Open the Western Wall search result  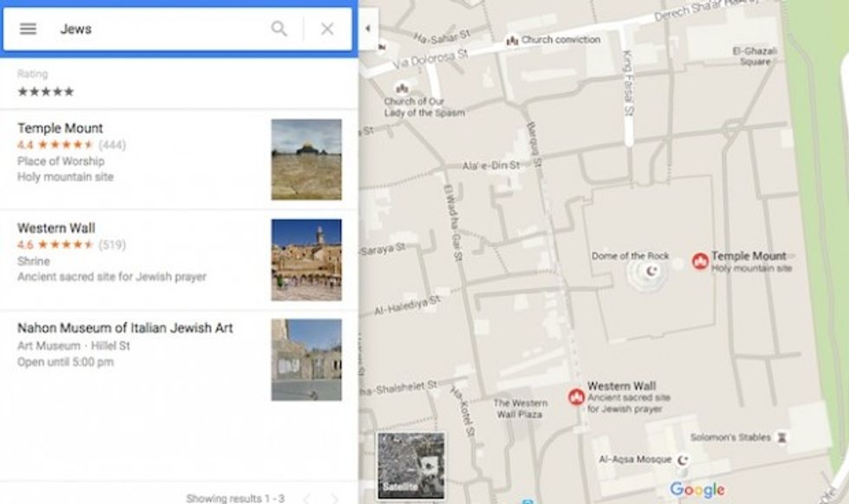tap(56, 228)
